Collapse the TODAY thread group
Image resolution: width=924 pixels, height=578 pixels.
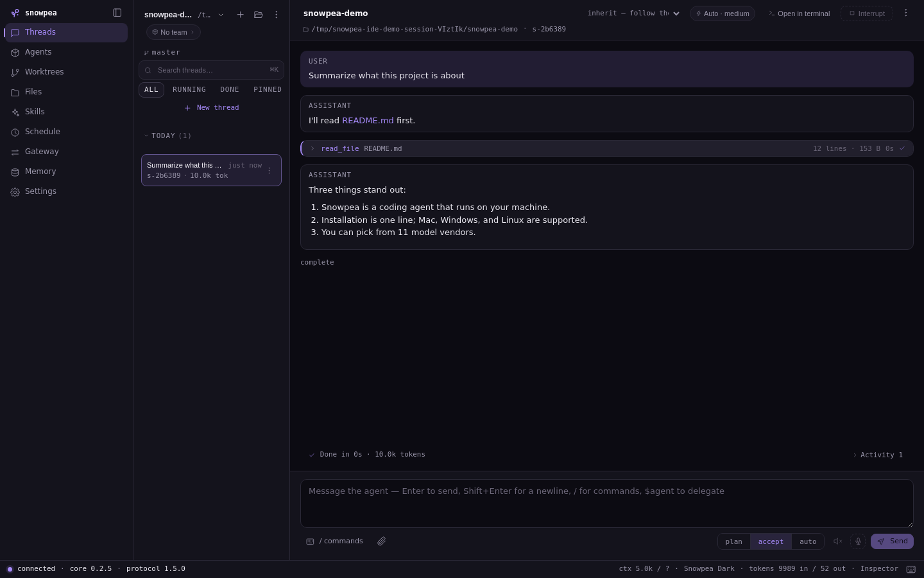[x=167, y=136]
